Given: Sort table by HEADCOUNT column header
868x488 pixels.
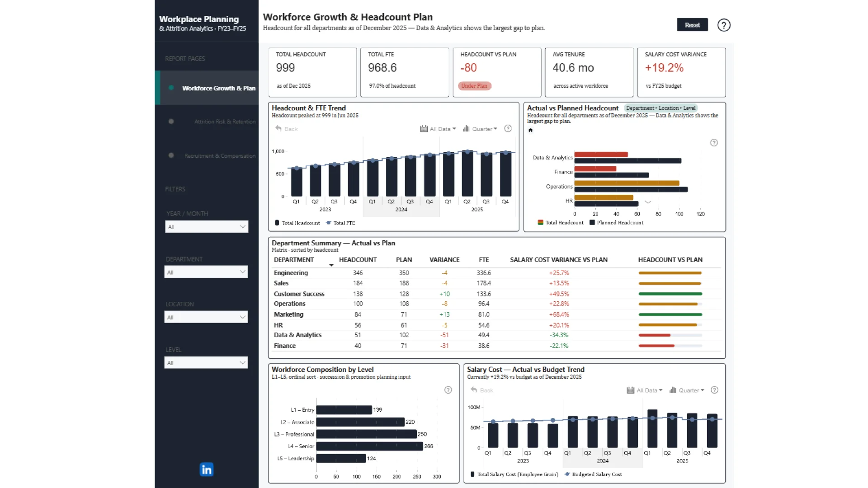Looking at the screenshot, I should point(358,260).
